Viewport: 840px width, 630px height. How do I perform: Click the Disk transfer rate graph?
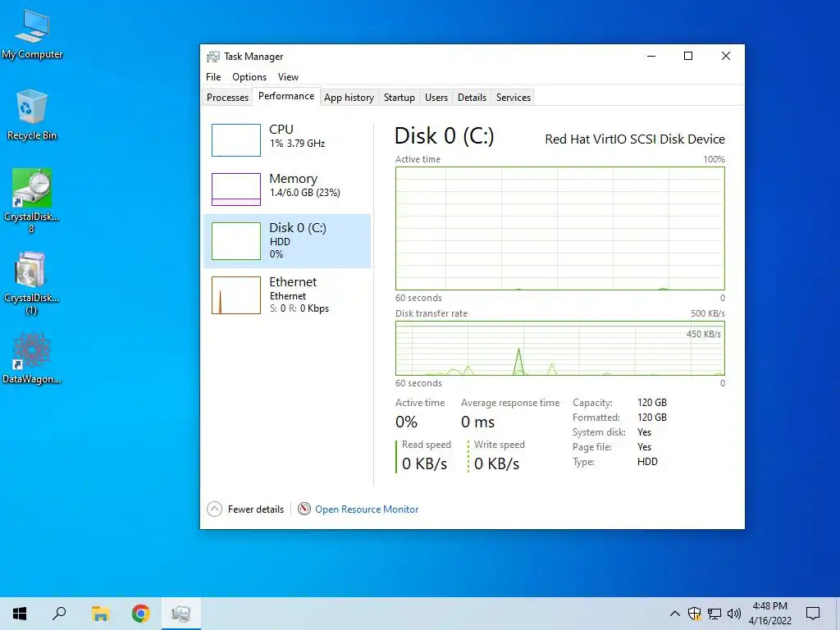tap(559, 348)
